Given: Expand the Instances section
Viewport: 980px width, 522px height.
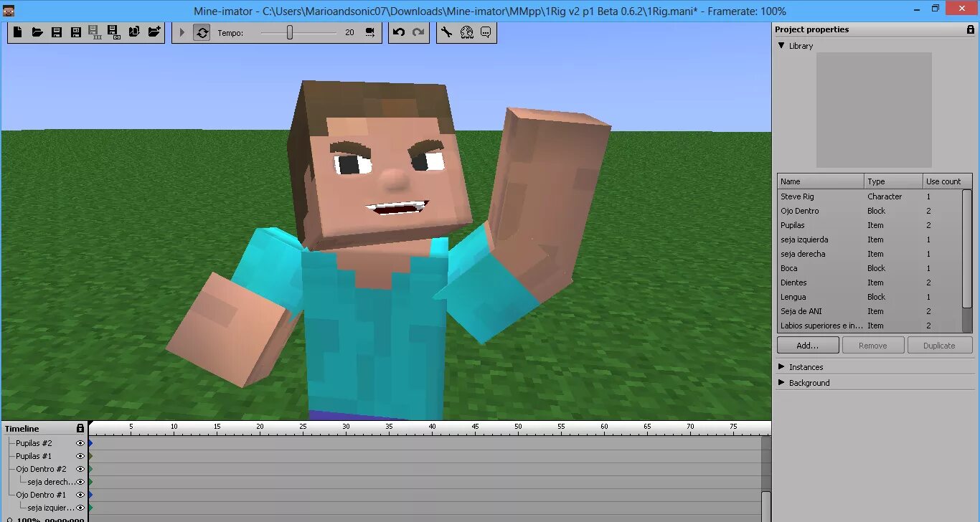Looking at the screenshot, I should click(x=782, y=366).
